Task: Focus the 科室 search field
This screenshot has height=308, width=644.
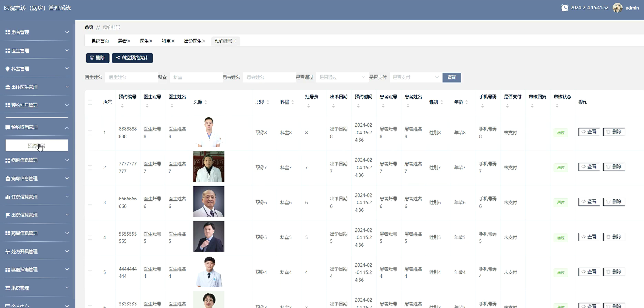Action: [x=196, y=77]
